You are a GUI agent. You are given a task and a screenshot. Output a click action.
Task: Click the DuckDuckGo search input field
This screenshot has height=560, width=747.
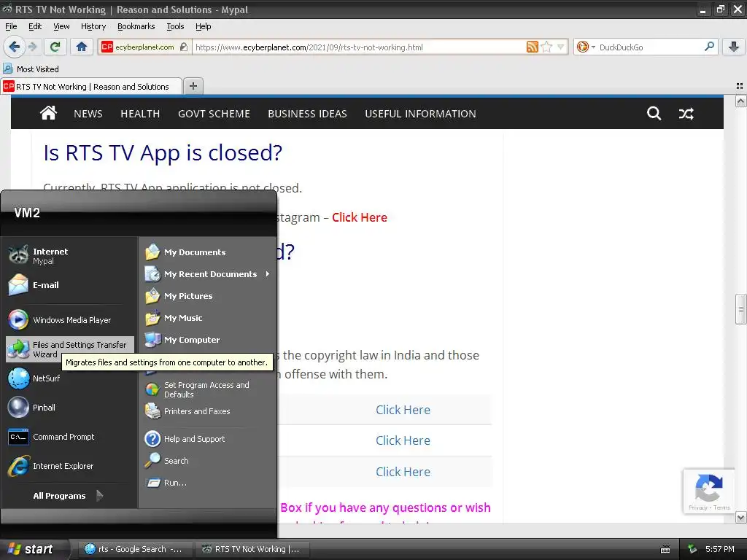pos(649,47)
